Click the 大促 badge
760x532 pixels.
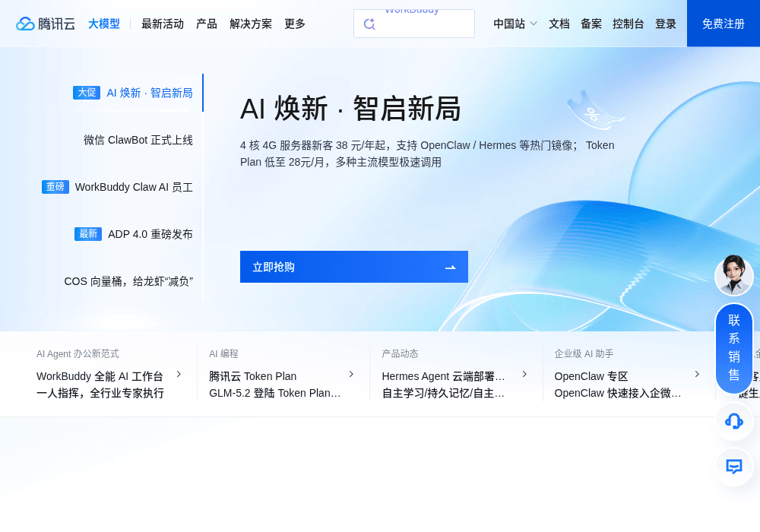coord(87,93)
